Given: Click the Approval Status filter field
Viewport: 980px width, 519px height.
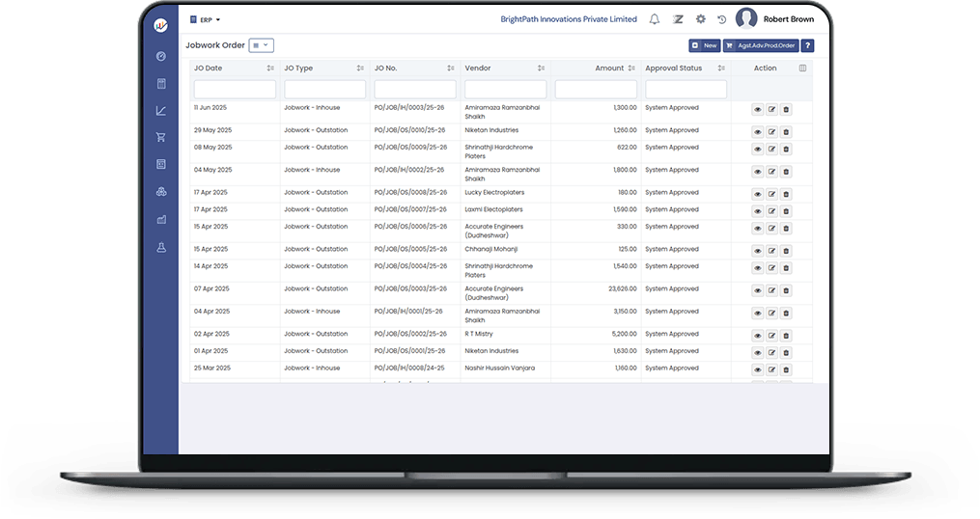Looking at the screenshot, I should click(686, 90).
